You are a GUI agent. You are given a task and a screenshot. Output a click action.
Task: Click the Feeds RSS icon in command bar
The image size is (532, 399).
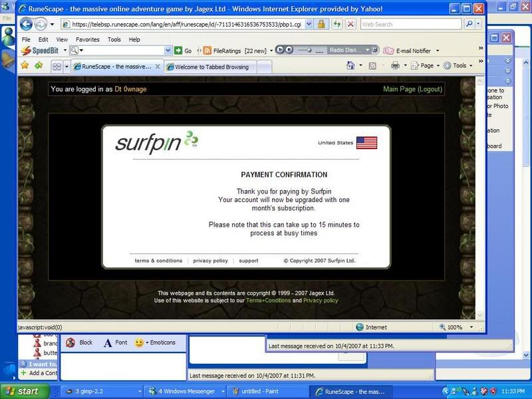click(x=372, y=66)
